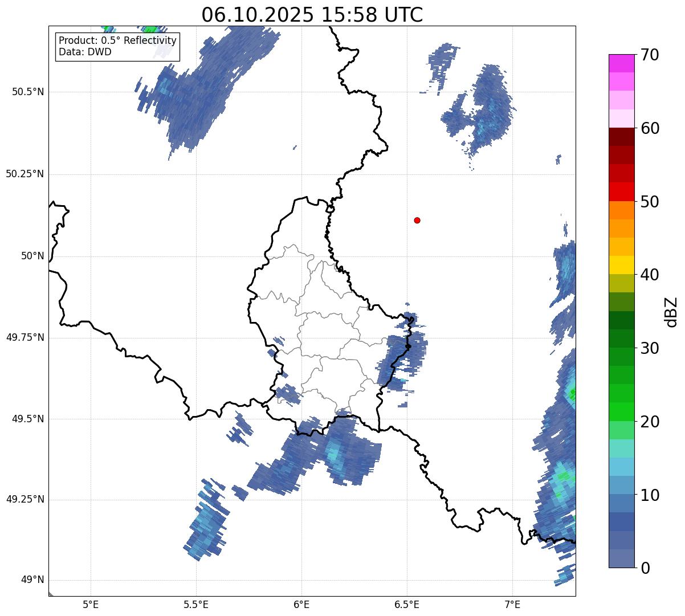Image resolution: width=685 pixels, height=616 pixels.
Task: Click the 6.5°E longitude label
Action: [407, 604]
